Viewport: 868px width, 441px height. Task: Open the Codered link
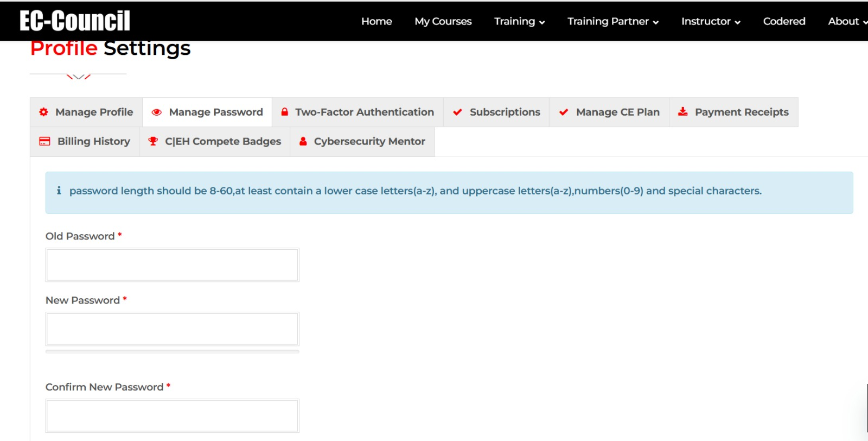pos(784,21)
